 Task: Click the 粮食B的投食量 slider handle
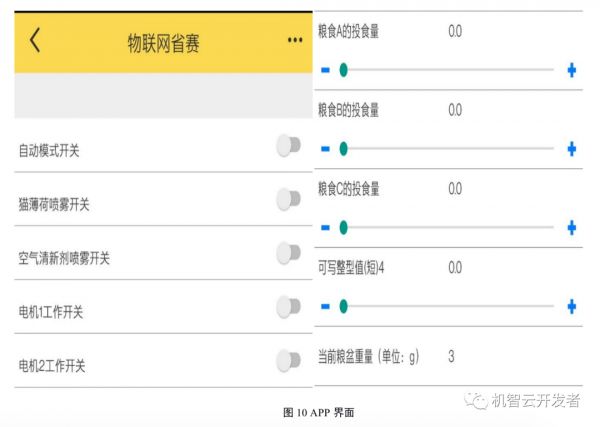343,148
